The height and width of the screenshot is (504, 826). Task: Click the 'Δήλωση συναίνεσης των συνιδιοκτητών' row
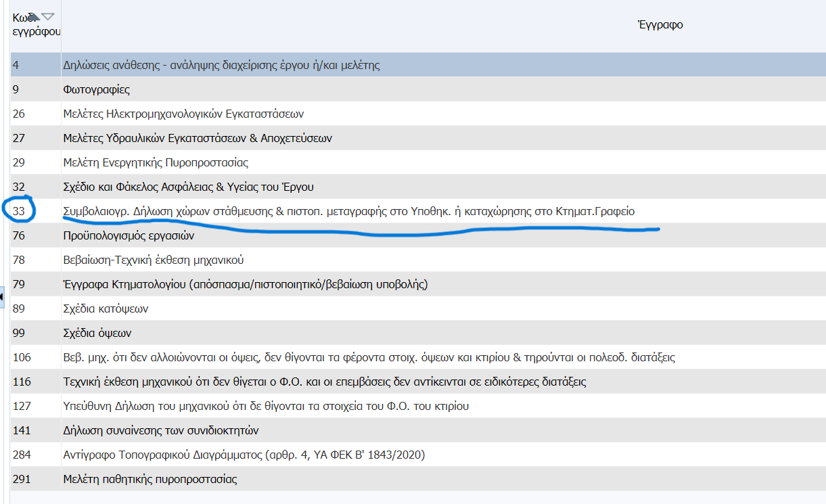pos(160,431)
